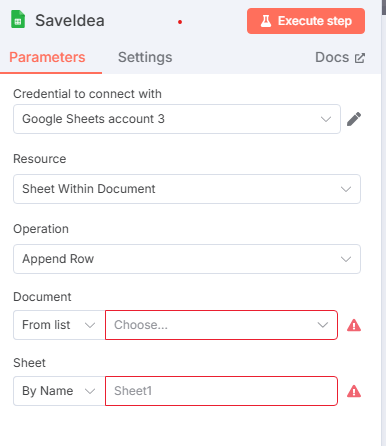Click the external link icon beside Docs
The height and width of the screenshot is (446, 386).
tap(360, 58)
